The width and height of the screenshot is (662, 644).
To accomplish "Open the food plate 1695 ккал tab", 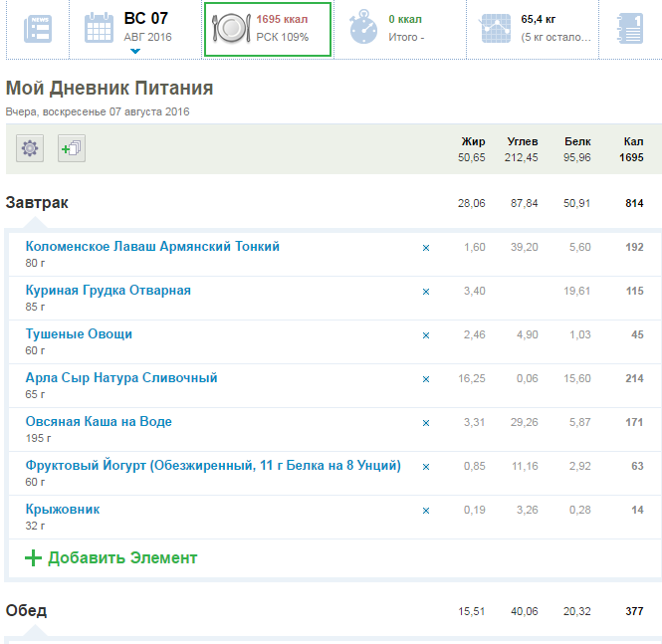I will pyautogui.click(x=266, y=29).
